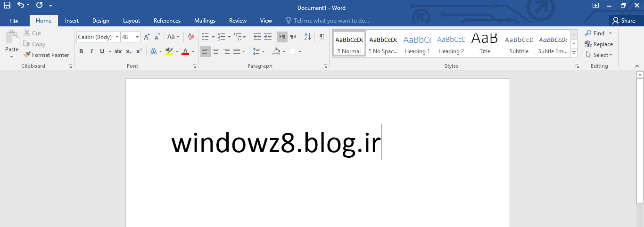Center align the paragraph

216,51
